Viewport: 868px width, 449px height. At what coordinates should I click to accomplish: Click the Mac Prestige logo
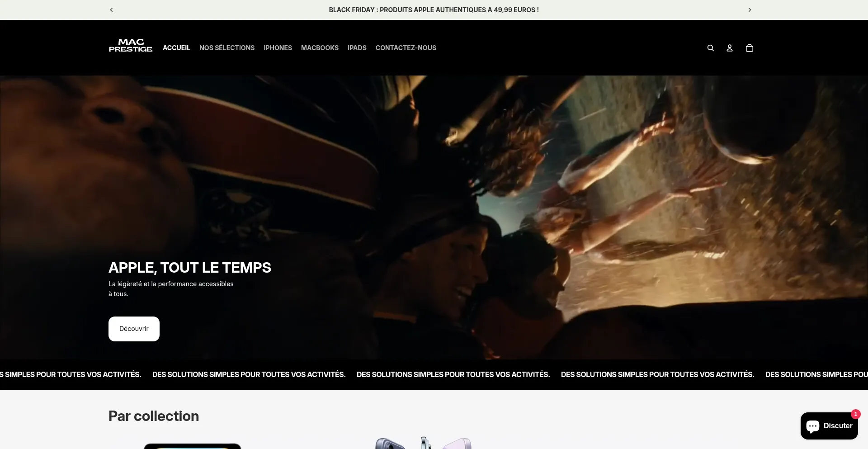[130, 46]
